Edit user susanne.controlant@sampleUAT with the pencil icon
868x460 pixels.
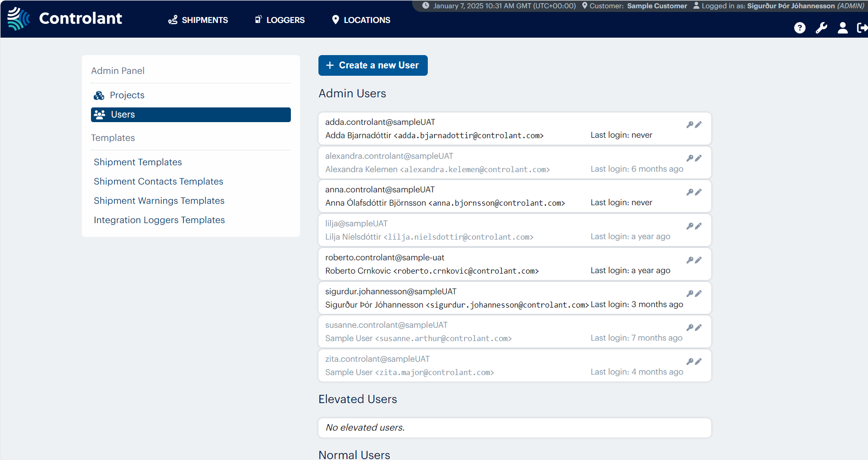click(x=698, y=328)
